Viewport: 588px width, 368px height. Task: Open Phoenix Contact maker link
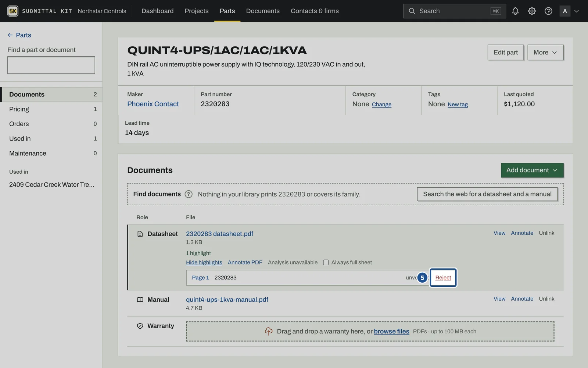coord(153,104)
